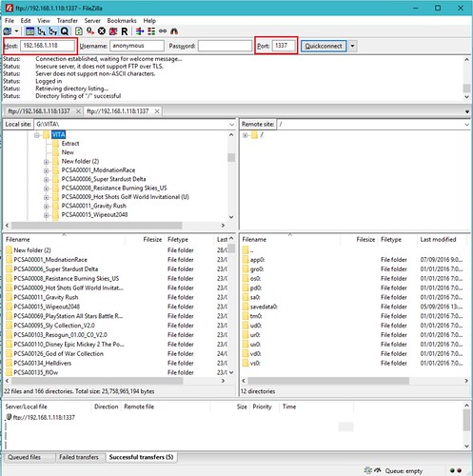The width and height of the screenshot is (473, 476).
Task: Expand PCSA00006_Super Stardust Delta tree node
Action: (47, 180)
